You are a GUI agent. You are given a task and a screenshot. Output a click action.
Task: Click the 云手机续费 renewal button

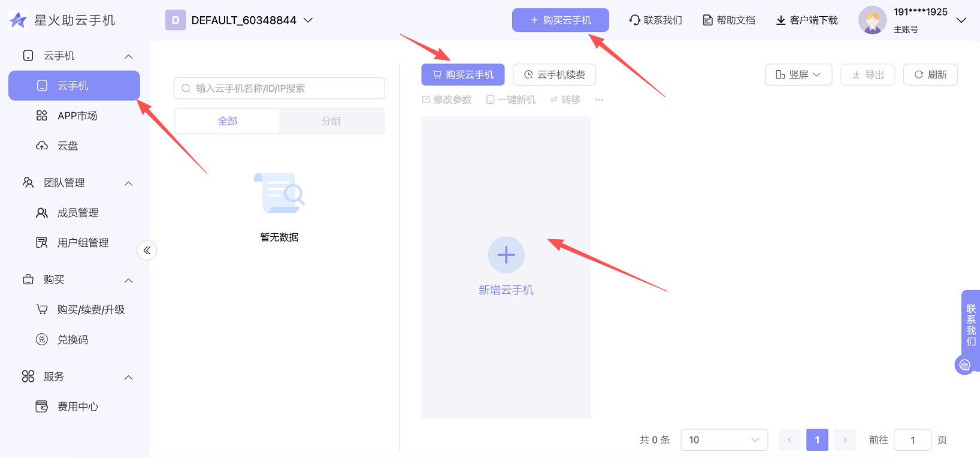tap(554, 75)
